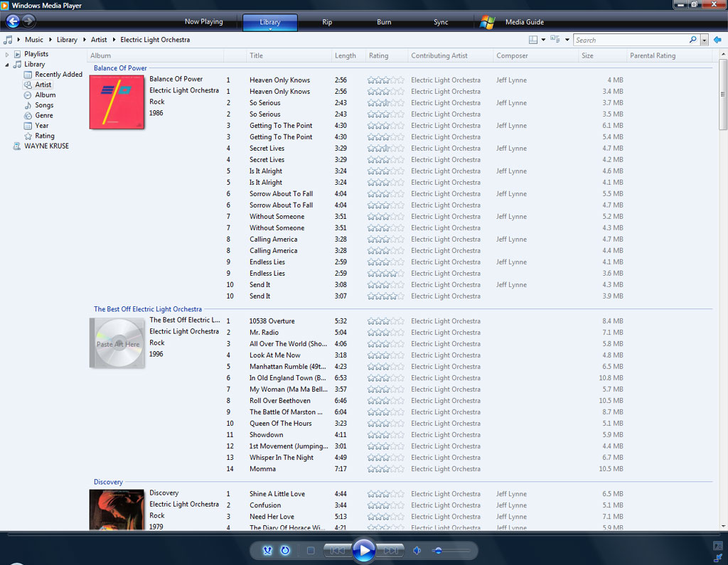Select the Balance Of Power album cover

pyautogui.click(x=117, y=102)
